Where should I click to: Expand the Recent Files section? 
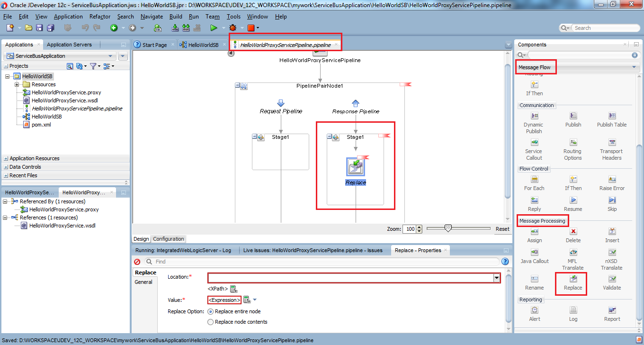tap(6, 175)
